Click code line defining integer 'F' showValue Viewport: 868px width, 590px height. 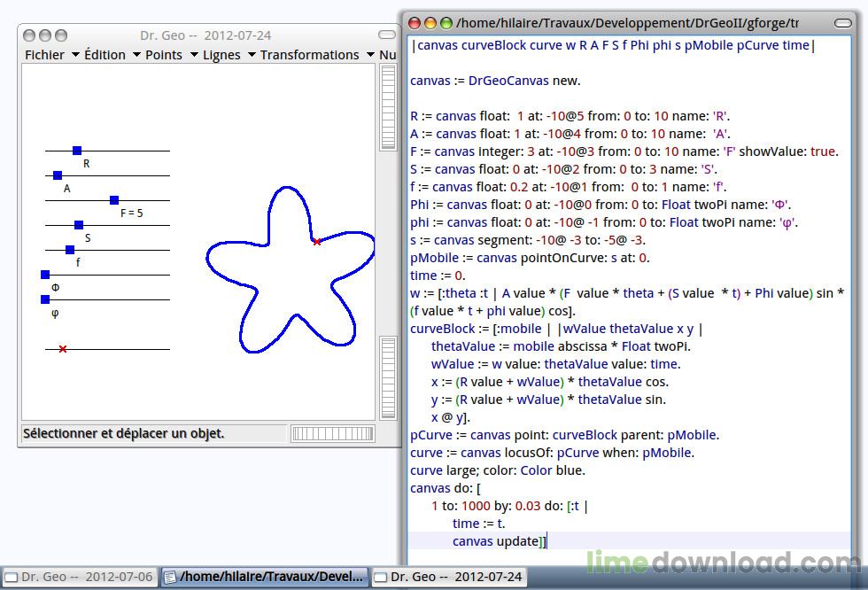click(x=624, y=151)
